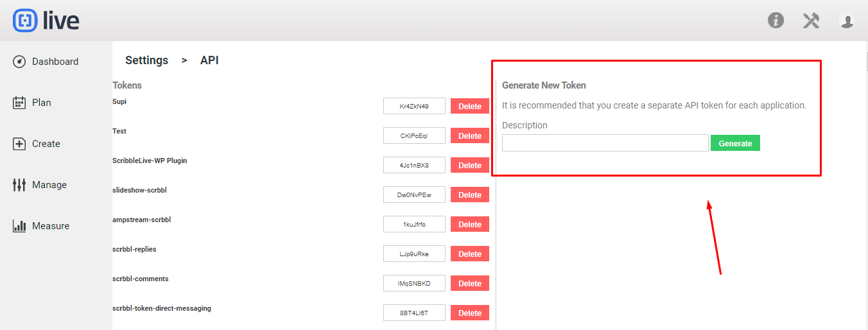Click the Manage sliders icon

point(19,185)
